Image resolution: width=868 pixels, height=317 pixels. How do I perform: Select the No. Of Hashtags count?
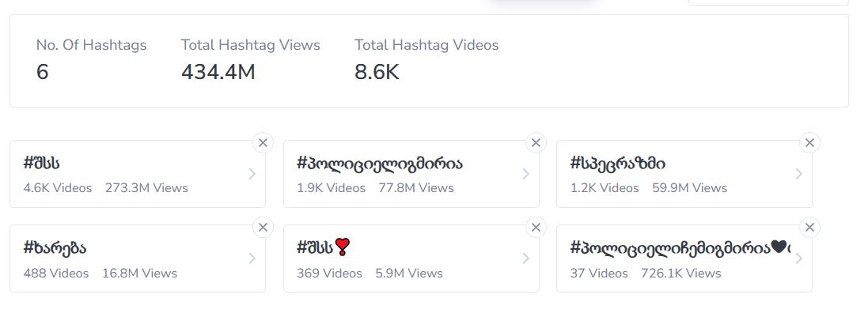(43, 72)
